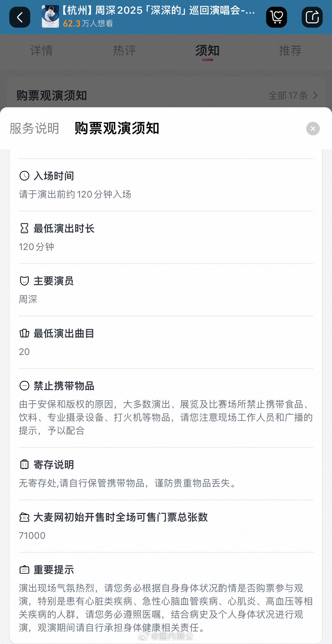Click the note icon beside 重要提示
332x644 pixels.
[24, 570]
